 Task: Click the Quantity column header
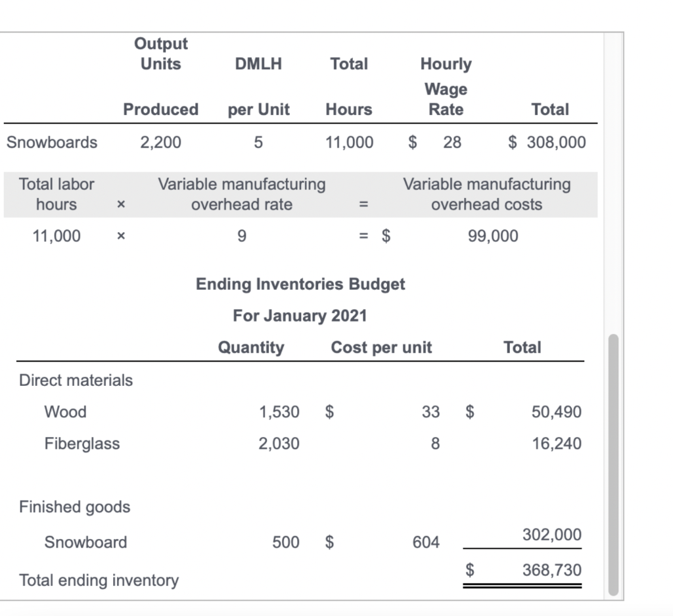[x=252, y=347]
